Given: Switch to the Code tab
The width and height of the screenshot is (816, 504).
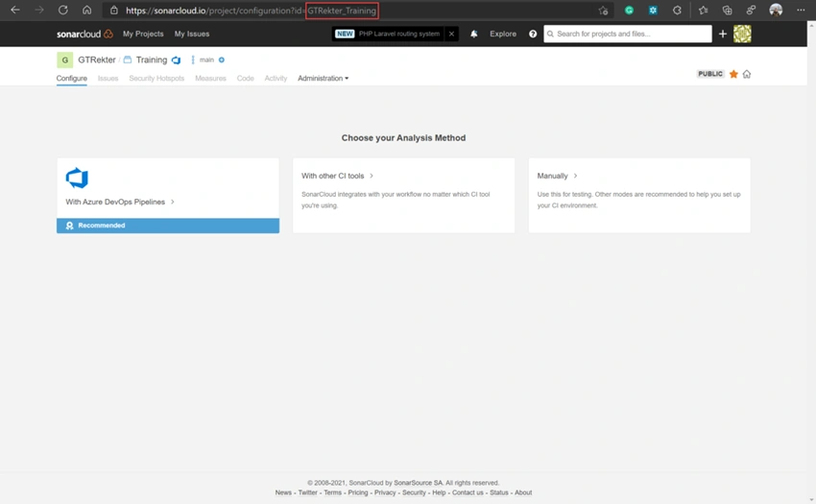Looking at the screenshot, I should point(245,78).
